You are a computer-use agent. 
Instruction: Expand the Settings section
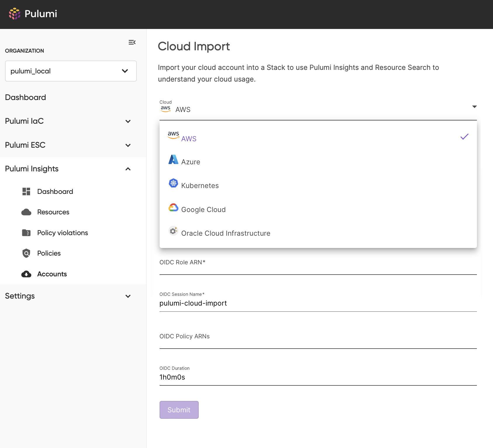click(68, 296)
